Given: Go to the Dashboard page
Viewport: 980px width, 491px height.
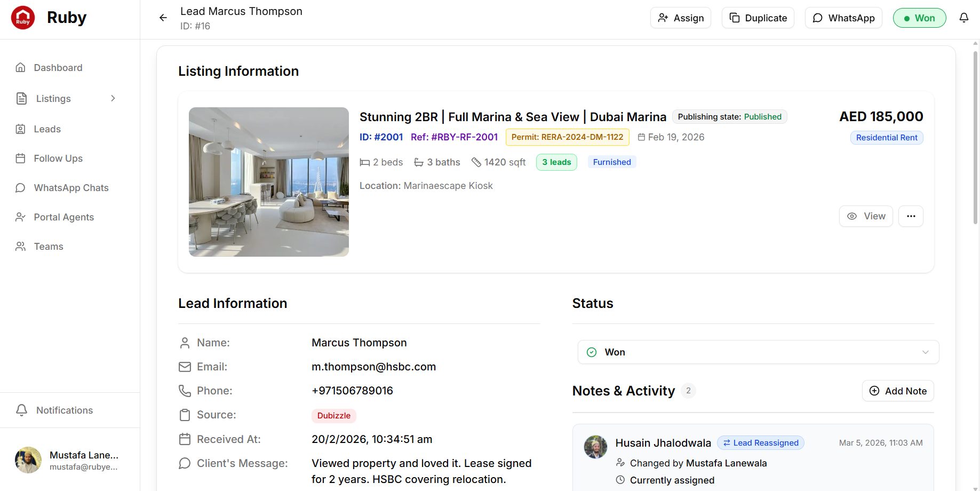Looking at the screenshot, I should 58,68.
